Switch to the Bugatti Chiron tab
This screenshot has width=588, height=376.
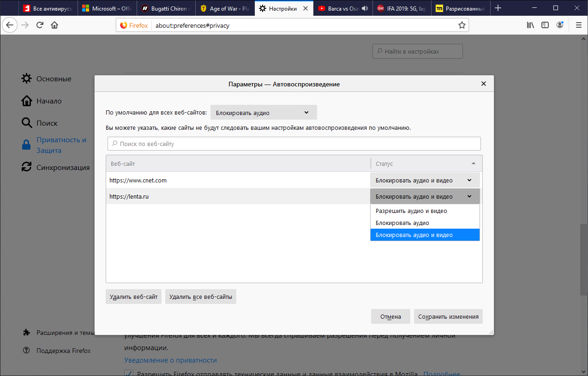(x=166, y=8)
